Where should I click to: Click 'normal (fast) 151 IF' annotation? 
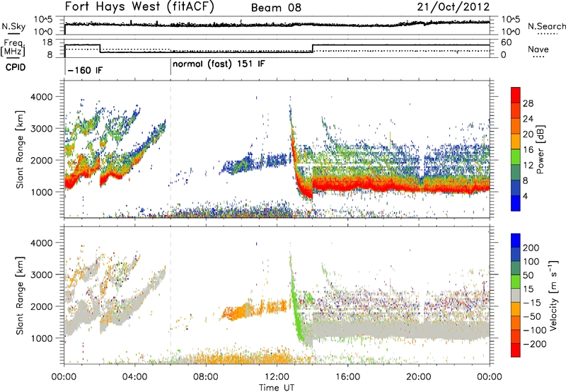(219, 64)
